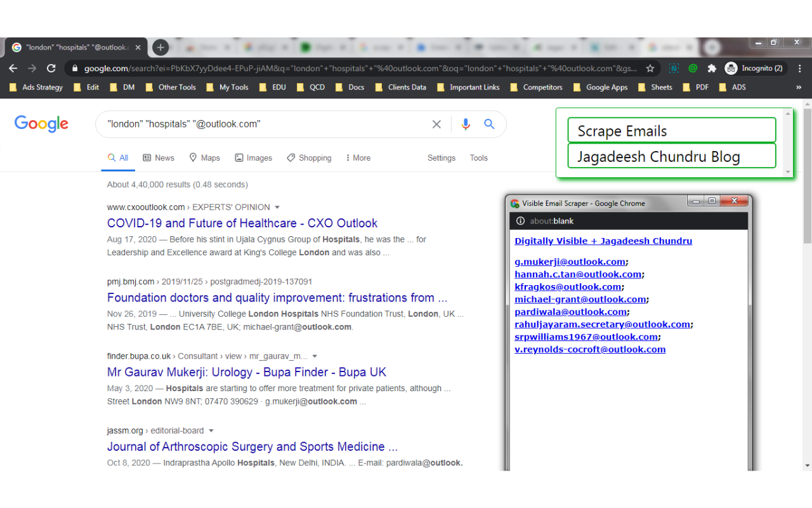812x508 pixels.
Task: Click the "About 4,40,000 results" text
Action: pyautogui.click(x=177, y=185)
